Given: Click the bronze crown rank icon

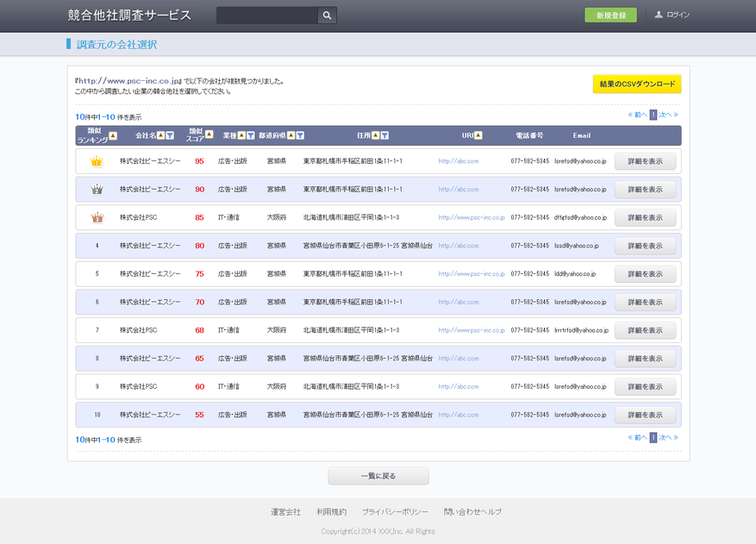Looking at the screenshot, I should click(x=97, y=217).
